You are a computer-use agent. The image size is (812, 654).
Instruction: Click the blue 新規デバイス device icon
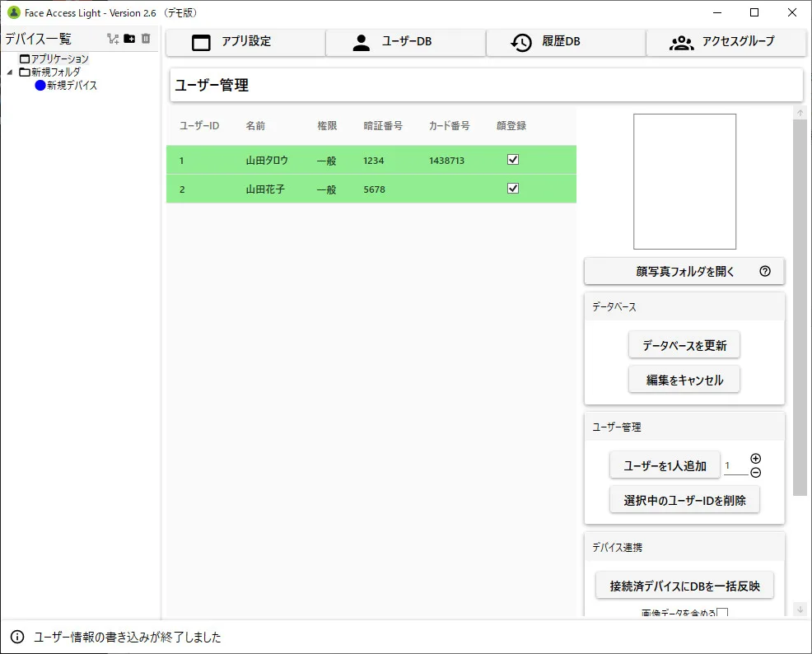click(40, 86)
